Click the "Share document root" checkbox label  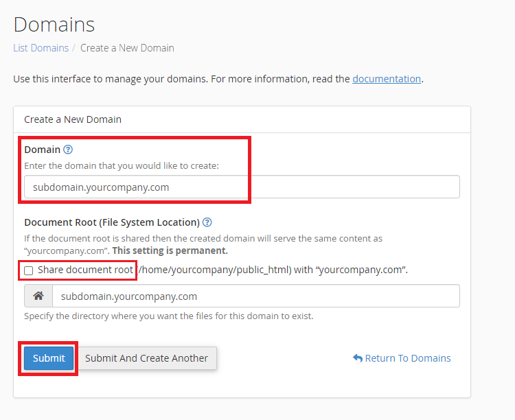coord(85,270)
